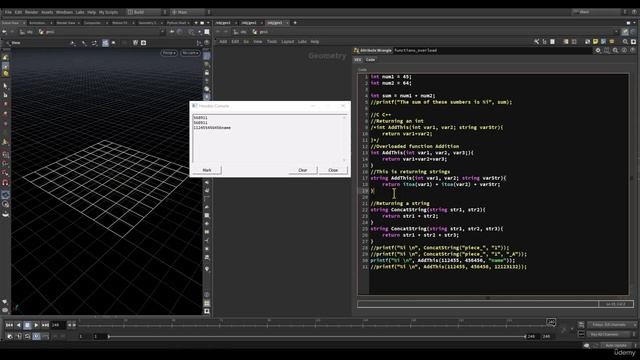Click the timeline range slider bar
This screenshot has height=360, width=640.
pos(316,336)
